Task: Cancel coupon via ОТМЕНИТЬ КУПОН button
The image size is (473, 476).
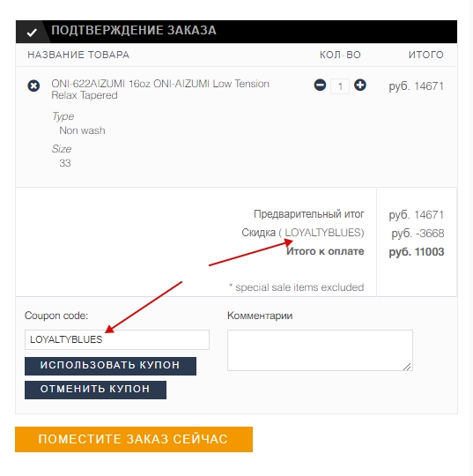Action: [95, 390]
